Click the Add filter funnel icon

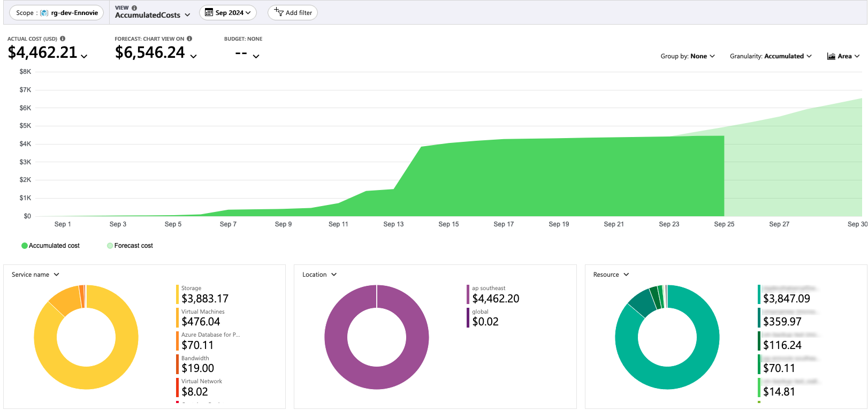click(x=279, y=12)
